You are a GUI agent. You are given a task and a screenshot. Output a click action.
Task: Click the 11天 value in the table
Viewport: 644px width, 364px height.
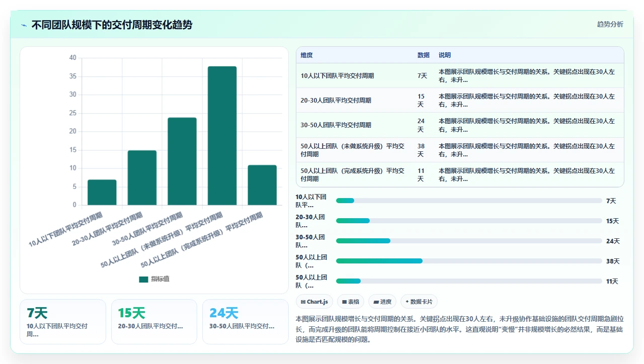click(x=421, y=174)
